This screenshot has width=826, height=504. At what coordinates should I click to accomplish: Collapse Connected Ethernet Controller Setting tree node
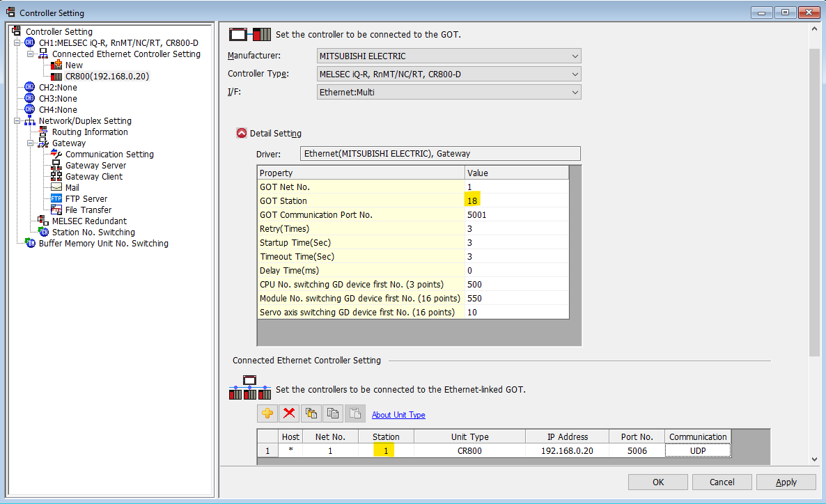pyautogui.click(x=30, y=54)
